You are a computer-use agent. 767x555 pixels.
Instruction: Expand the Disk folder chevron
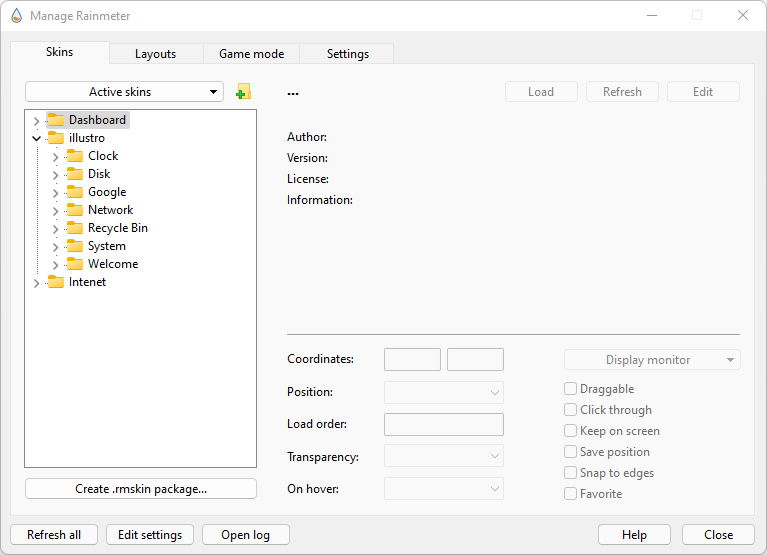point(55,175)
